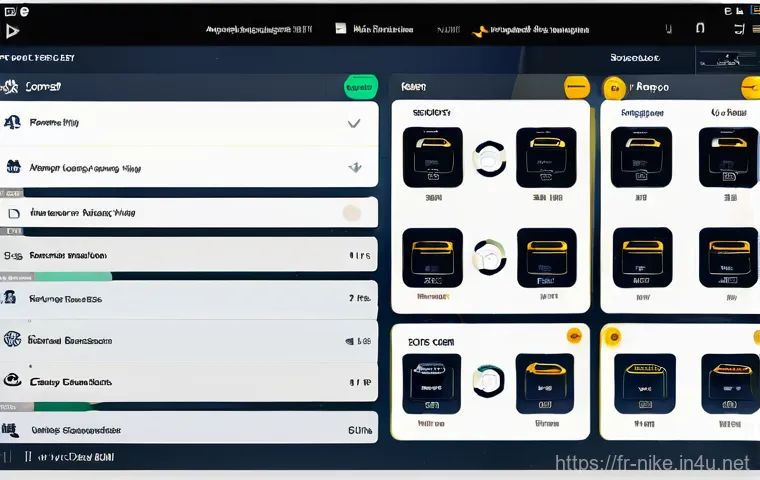Select the top-left device tile in the middle panel

(x=433, y=157)
